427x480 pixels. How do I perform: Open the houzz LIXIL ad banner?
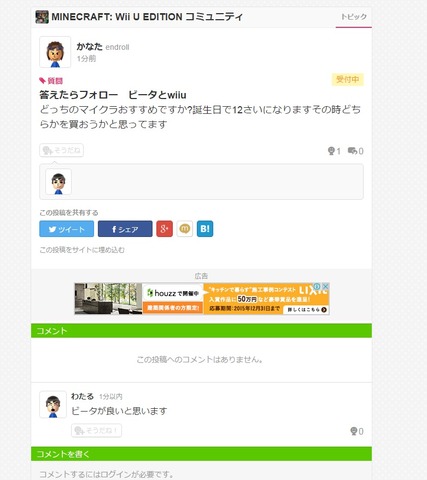coord(202,299)
